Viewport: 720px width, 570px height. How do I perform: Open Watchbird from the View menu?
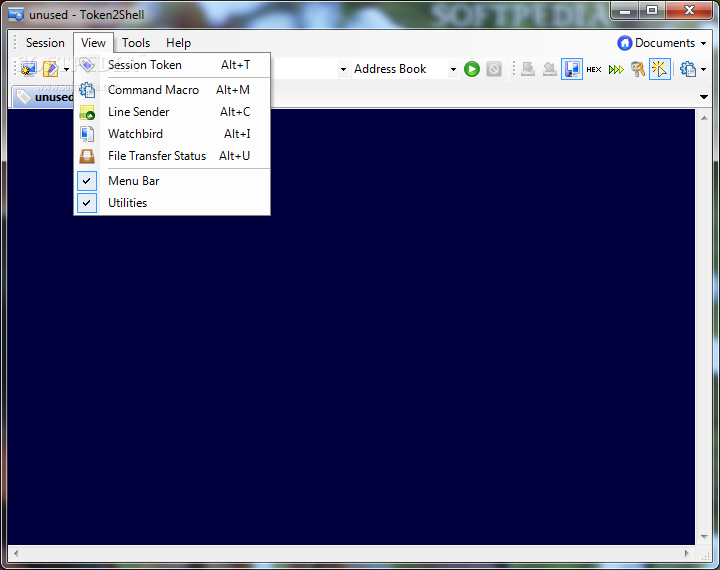coord(172,134)
